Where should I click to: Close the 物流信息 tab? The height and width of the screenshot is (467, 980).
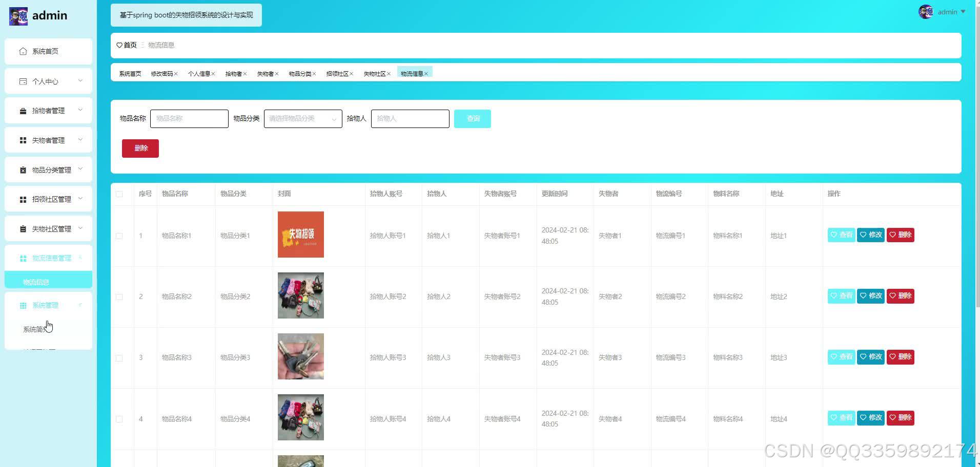point(426,74)
